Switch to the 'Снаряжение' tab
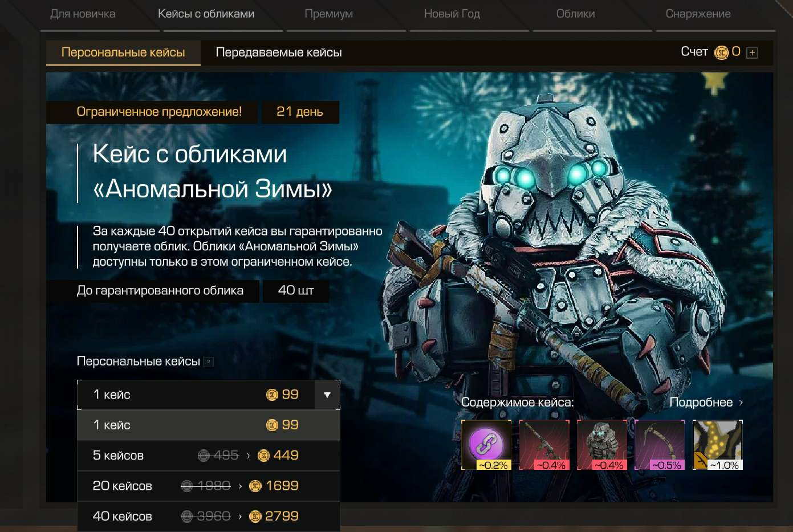793x532 pixels. tap(698, 14)
